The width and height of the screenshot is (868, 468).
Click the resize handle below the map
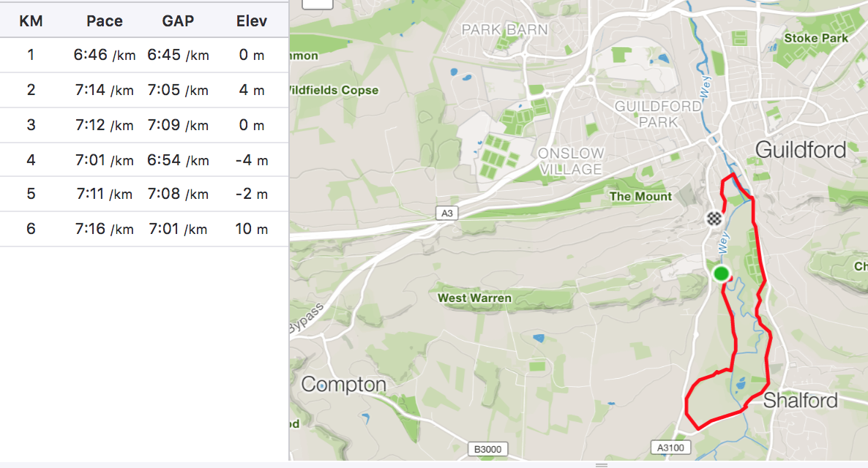602,464
